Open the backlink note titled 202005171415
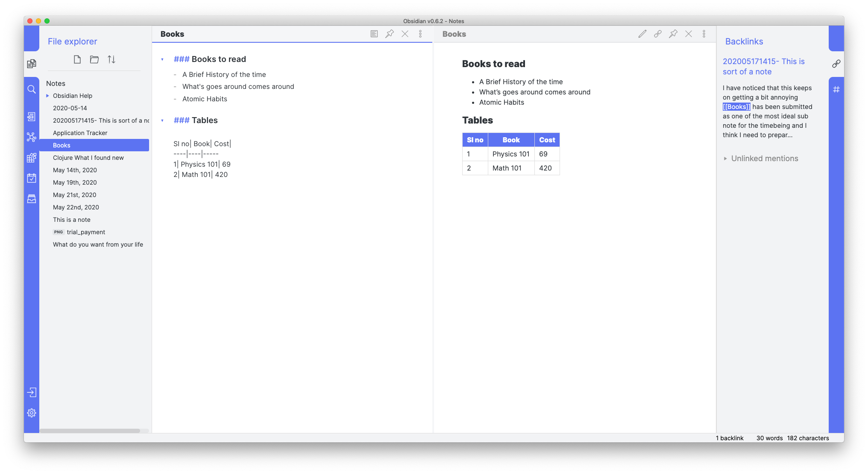The width and height of the screenshot is (868, 474). [x=764, y=66]
